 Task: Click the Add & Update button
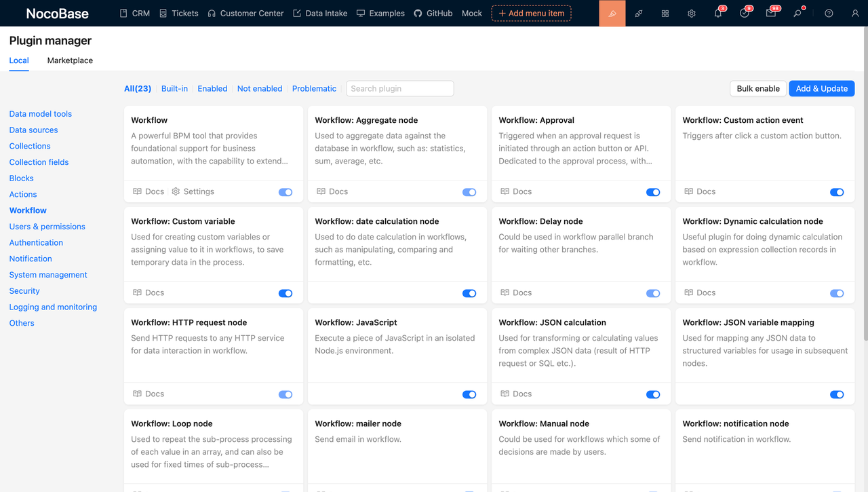[821, 88]
